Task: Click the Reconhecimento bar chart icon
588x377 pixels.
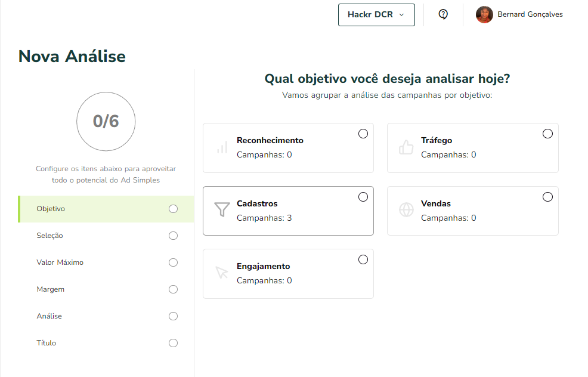Action: [222, 147]
